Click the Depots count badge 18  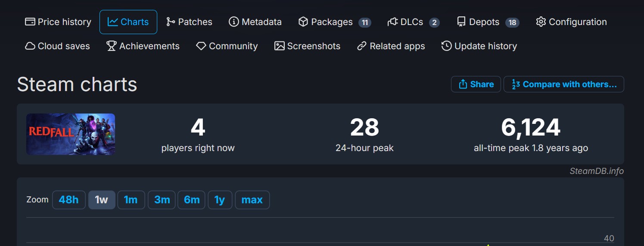(512, 22)
